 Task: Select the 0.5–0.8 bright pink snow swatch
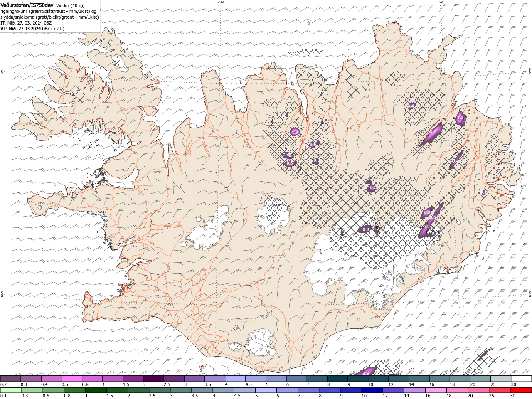pyautogui.click(x=72, y=379)
